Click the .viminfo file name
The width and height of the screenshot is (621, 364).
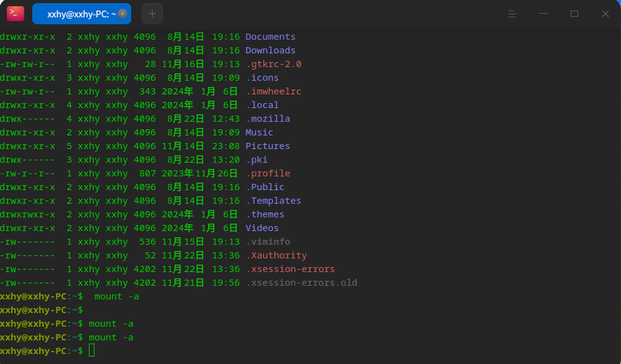pos(268,242)
